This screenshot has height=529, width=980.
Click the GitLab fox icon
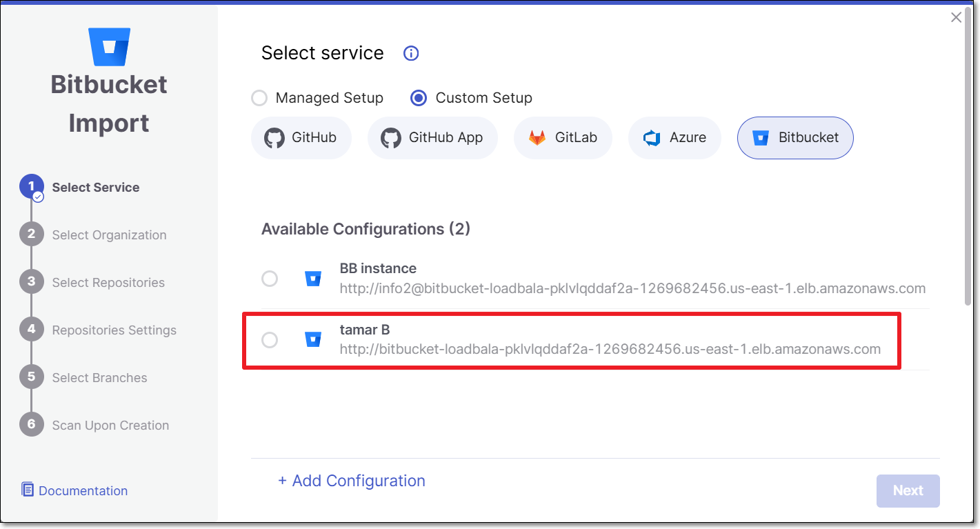point(537,137)
